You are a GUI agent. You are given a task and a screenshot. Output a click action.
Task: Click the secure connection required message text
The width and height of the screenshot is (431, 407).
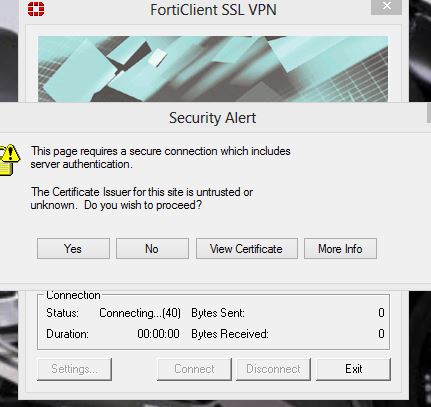[x=161, y=157]
